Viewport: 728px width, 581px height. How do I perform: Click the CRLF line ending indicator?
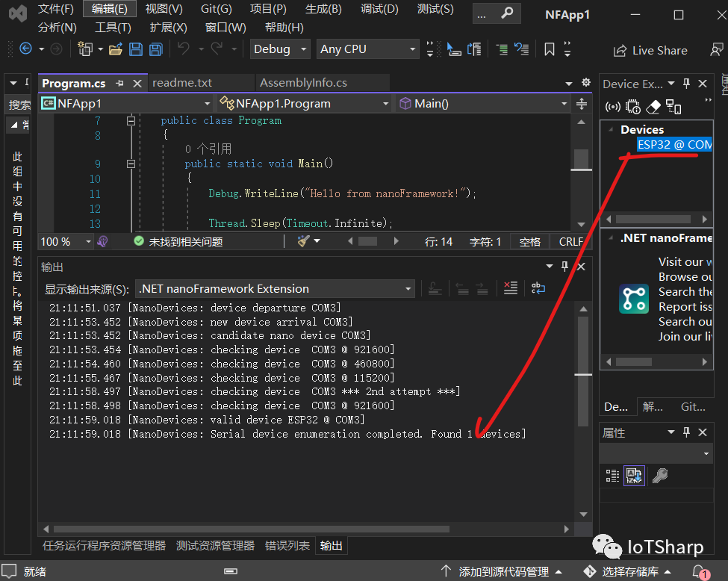570,241
